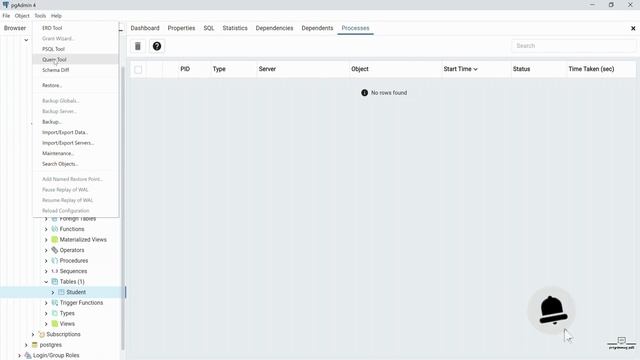
Task: Toggle the select-all checkbox in Processes table
Action: (x=138, y=69)
